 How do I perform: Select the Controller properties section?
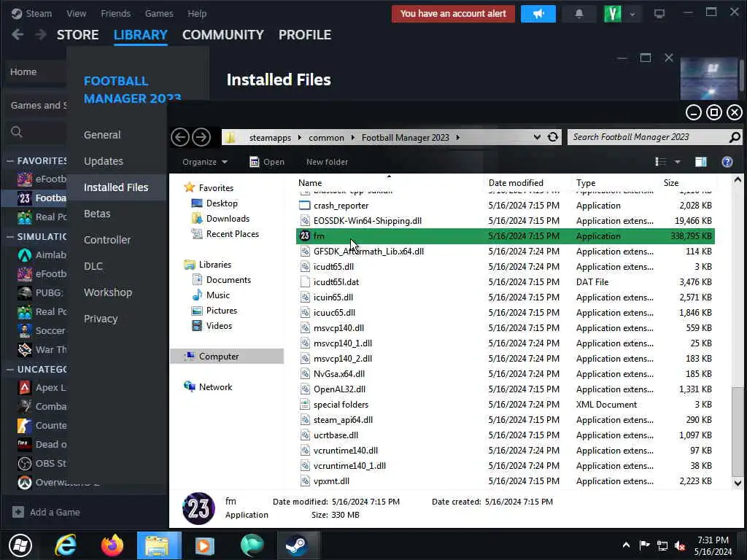pyautogui.click(x=107, y=239)
